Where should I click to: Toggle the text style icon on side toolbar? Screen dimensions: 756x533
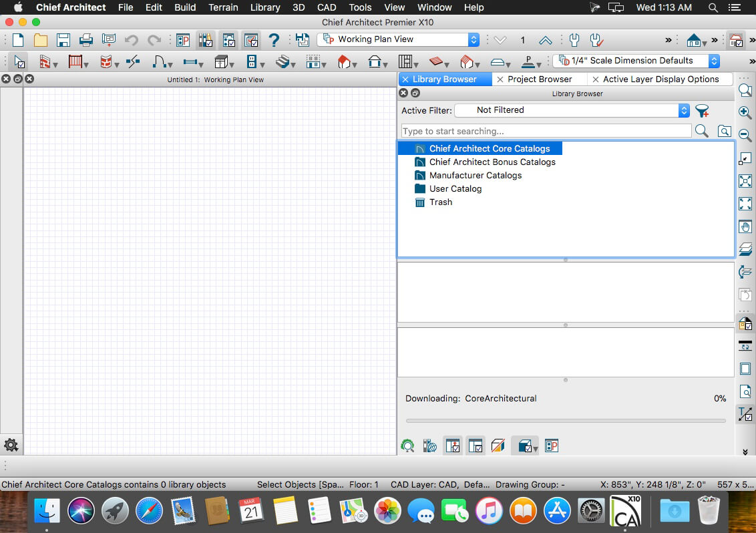[745, 414]
